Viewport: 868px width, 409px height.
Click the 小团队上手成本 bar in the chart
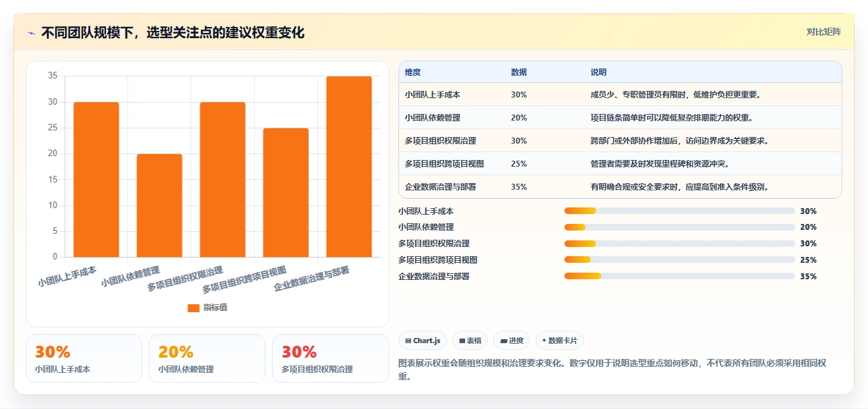click(x=96, y=180)
